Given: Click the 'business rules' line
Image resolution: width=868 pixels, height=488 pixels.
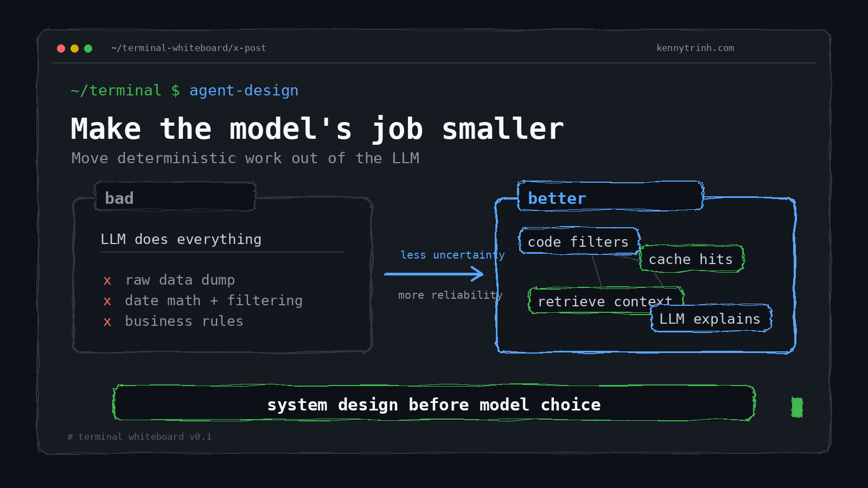Looking at the screenshot, I should [x=184, y=321].
